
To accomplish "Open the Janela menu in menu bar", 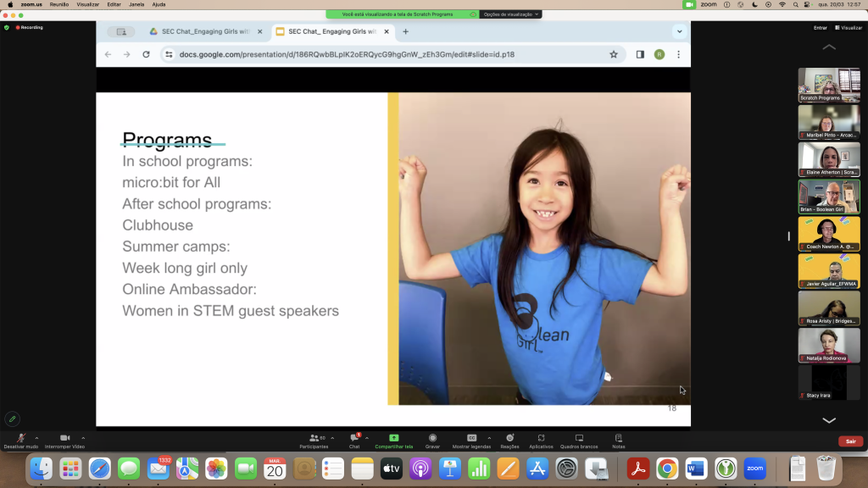I will tap(136, 4).
